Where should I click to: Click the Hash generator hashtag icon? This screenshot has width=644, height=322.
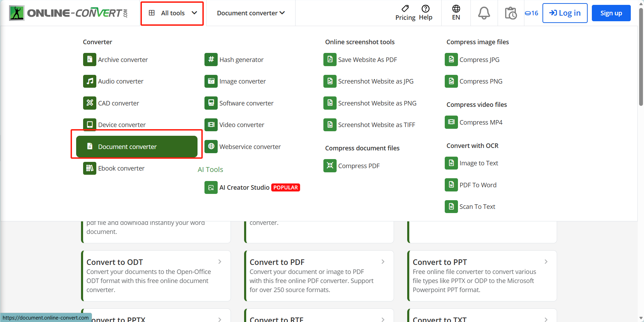211,60
